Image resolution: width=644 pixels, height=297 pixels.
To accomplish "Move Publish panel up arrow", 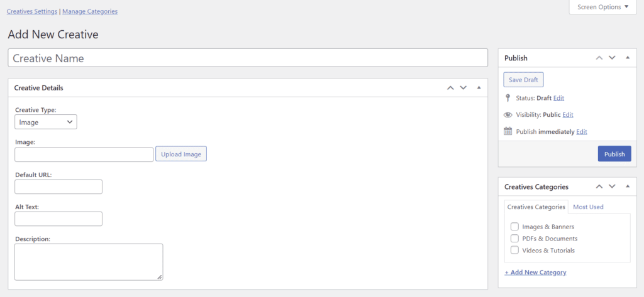I will tap(599, 58).
